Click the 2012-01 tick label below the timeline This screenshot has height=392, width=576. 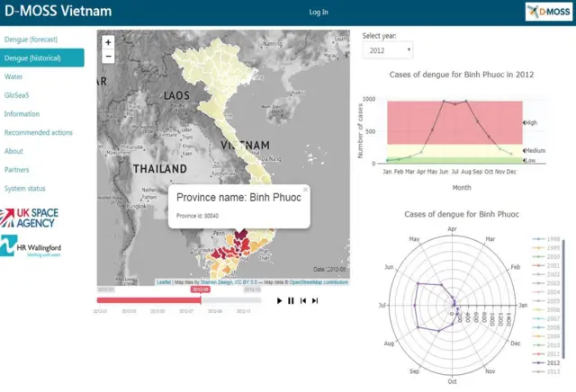pyautogui.click(x=100, y=311)
